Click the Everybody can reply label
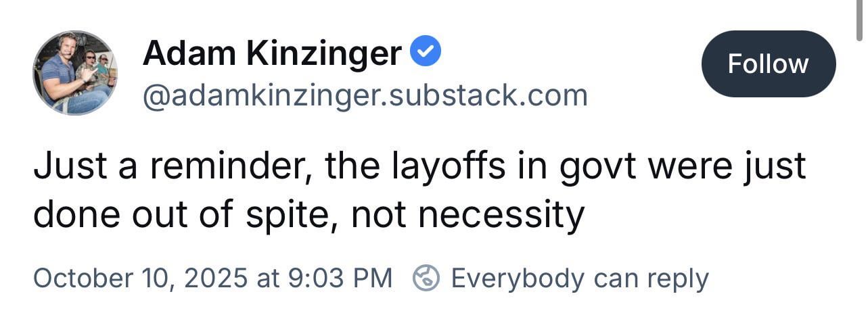The width and height of the screenshot is (868, 315). (x=579, y=278)
